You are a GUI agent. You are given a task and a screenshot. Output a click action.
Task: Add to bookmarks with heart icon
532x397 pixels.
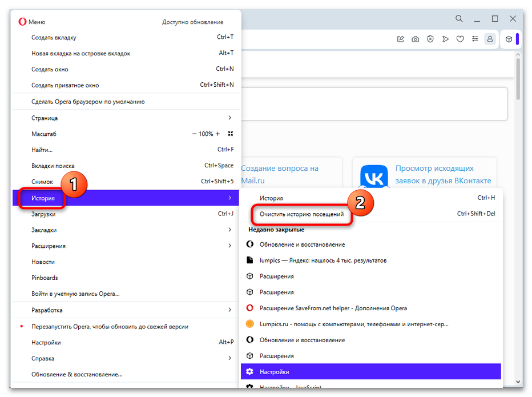[x=460, y=39]
